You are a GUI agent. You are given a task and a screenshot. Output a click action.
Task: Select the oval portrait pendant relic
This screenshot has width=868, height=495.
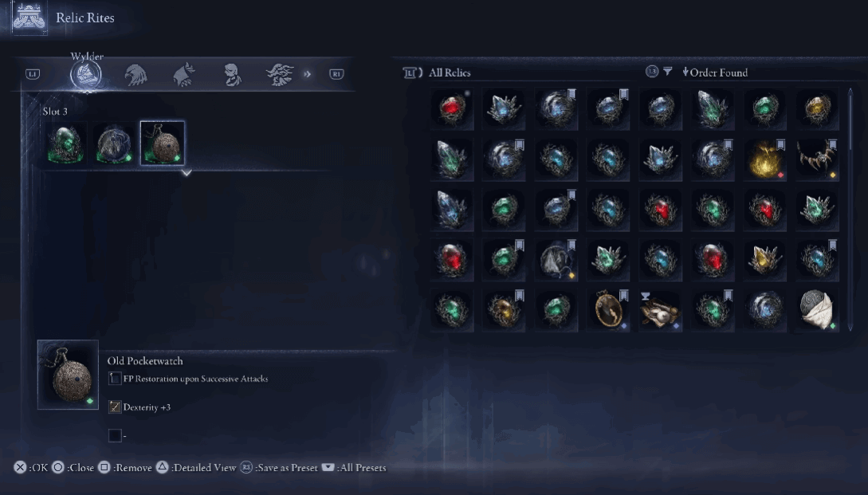[x=608, y=310]
